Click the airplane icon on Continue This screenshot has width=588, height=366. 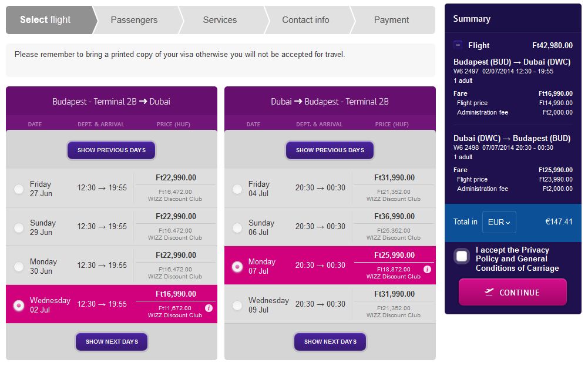tap(489, 292)
